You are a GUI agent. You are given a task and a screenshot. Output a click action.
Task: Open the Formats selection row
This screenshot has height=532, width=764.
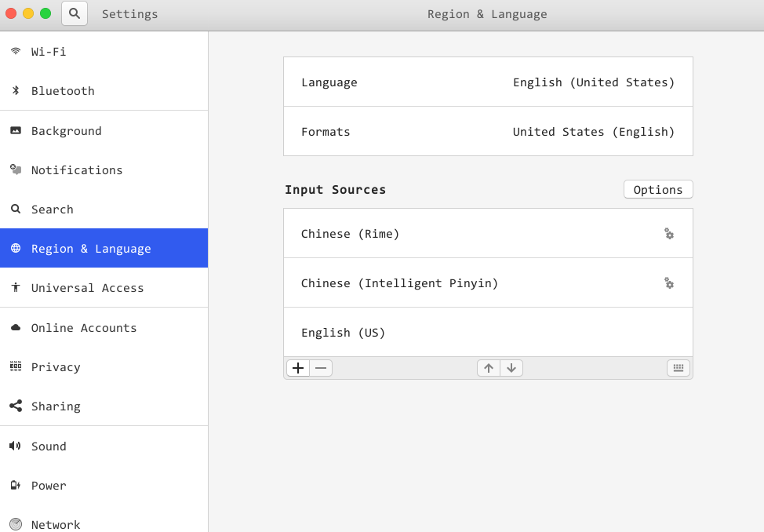point(488,132)
